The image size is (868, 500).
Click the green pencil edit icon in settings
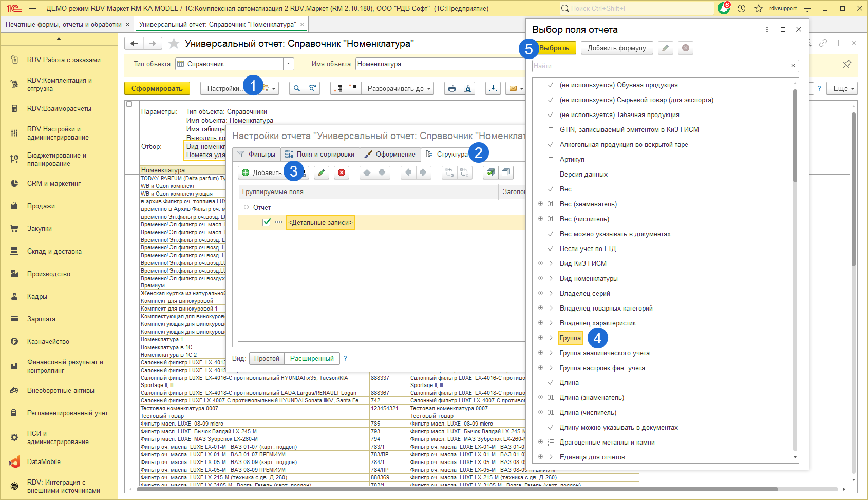(321, 172)
